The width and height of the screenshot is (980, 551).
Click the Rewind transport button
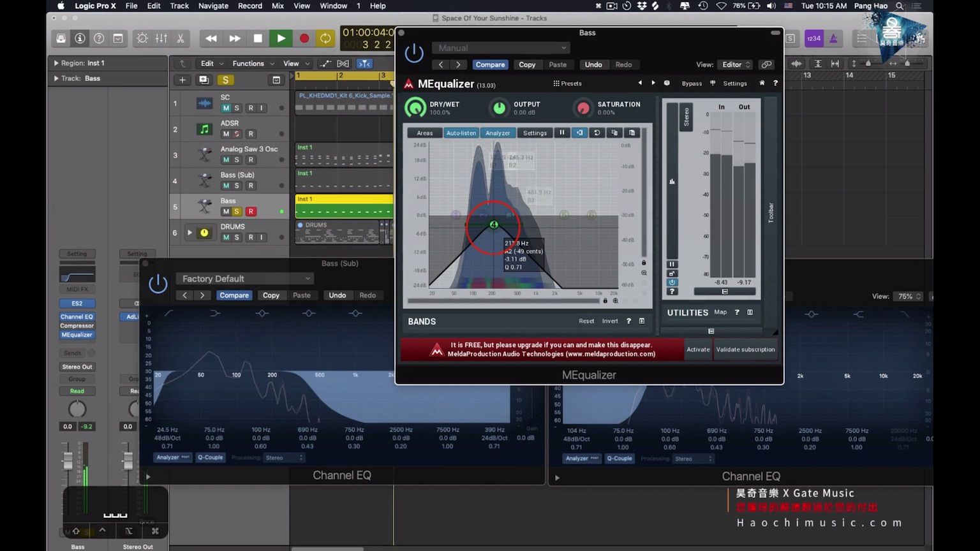(x=211, y=38)
